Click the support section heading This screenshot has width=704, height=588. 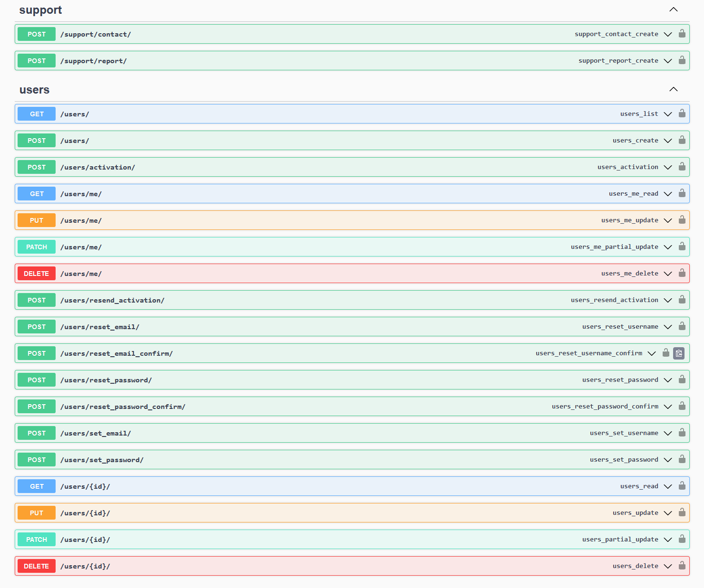pos(40,10)
